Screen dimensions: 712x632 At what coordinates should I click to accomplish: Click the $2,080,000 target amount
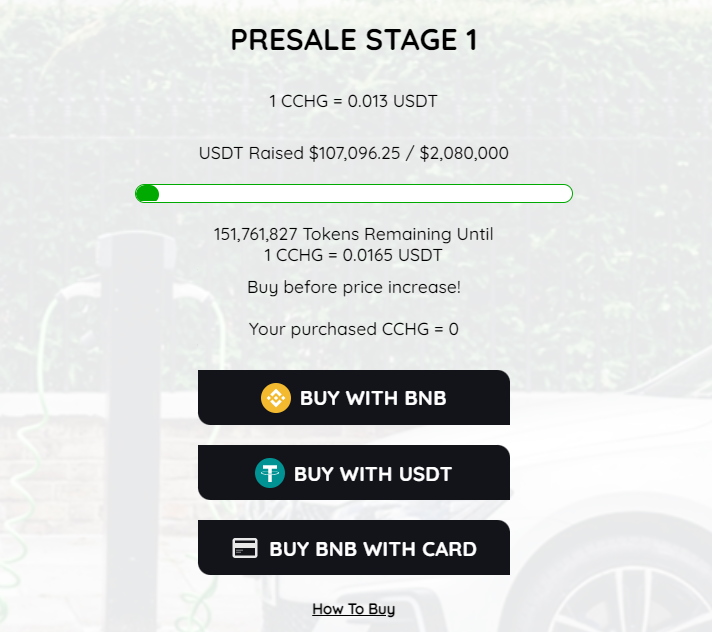pos(464,153)
